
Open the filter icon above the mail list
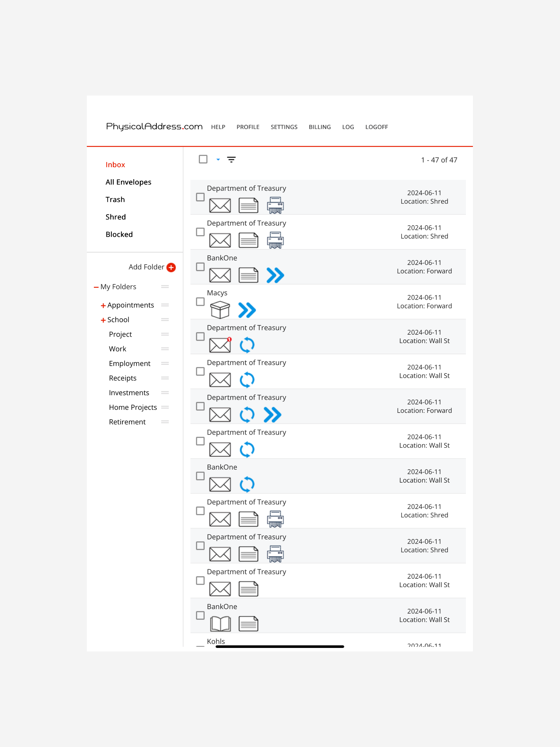[231, 160]
